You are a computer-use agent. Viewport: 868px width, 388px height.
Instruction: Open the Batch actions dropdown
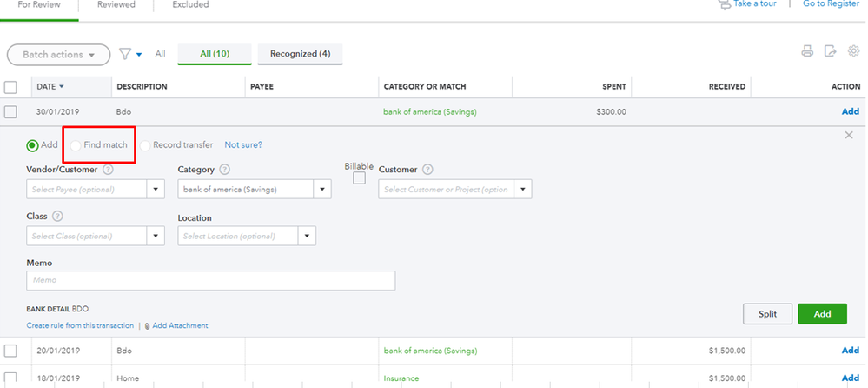coord(58,55)
